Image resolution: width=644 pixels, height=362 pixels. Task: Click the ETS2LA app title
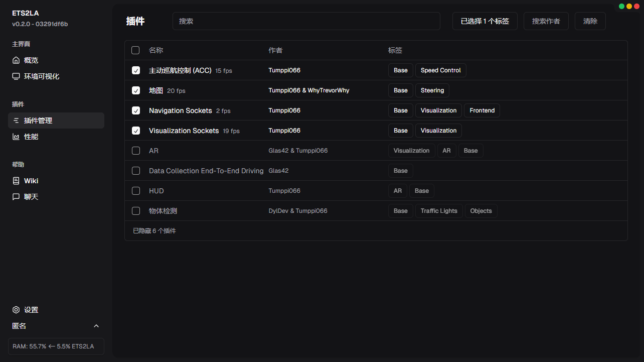(26, 13)
